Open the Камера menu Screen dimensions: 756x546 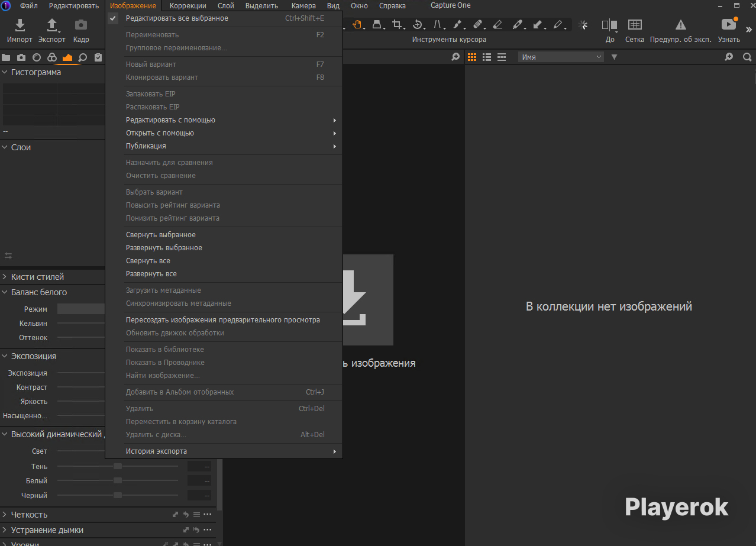[303, 5]
